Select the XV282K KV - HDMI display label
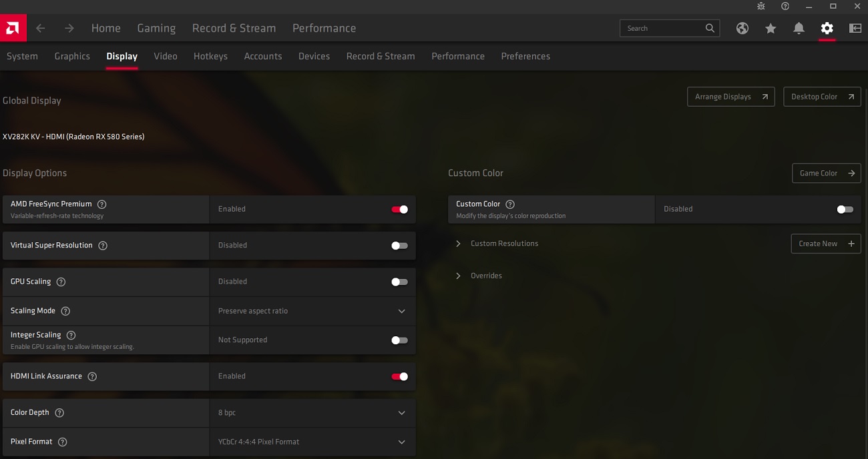868x459 pixels. [x=73, y=137]
